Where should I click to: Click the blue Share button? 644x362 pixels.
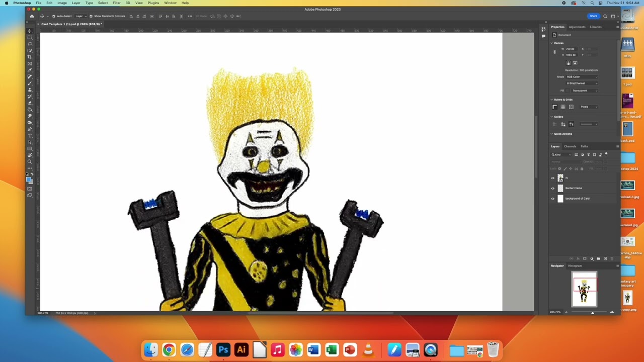point(594,16)
